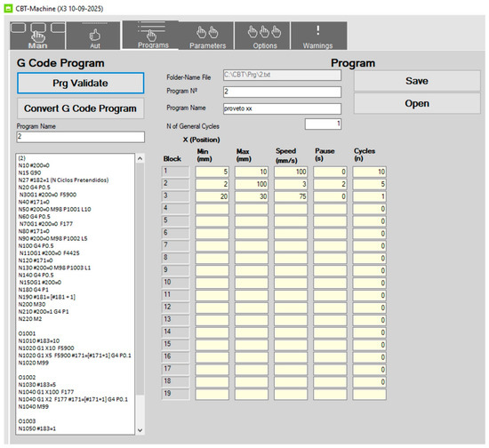Switch to the Aut tab
This screenshot has height=448, width=489.
pos(93,36)
